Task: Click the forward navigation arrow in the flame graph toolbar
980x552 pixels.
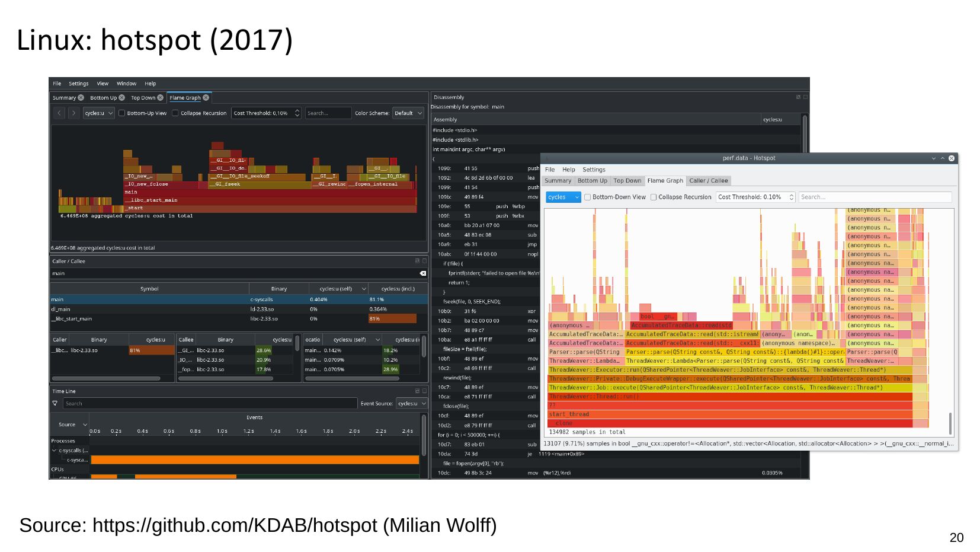Action: click(x=73, y=113)
